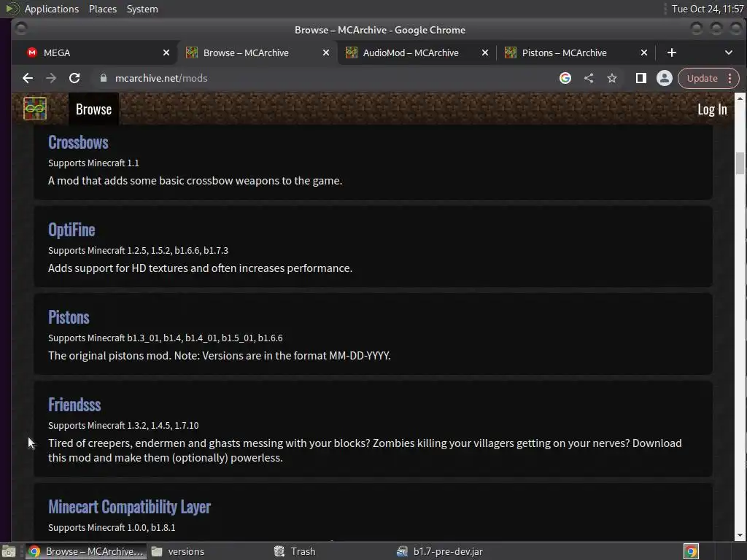The image size is (747, 560).
Task: Open the Chrome profile avatar
Action: (664, 78)
